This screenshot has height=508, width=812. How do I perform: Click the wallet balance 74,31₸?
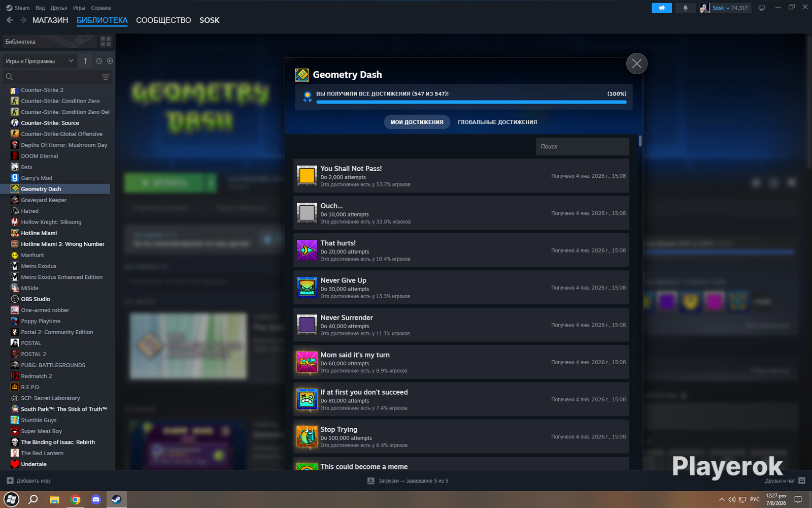tap(739, 8)
